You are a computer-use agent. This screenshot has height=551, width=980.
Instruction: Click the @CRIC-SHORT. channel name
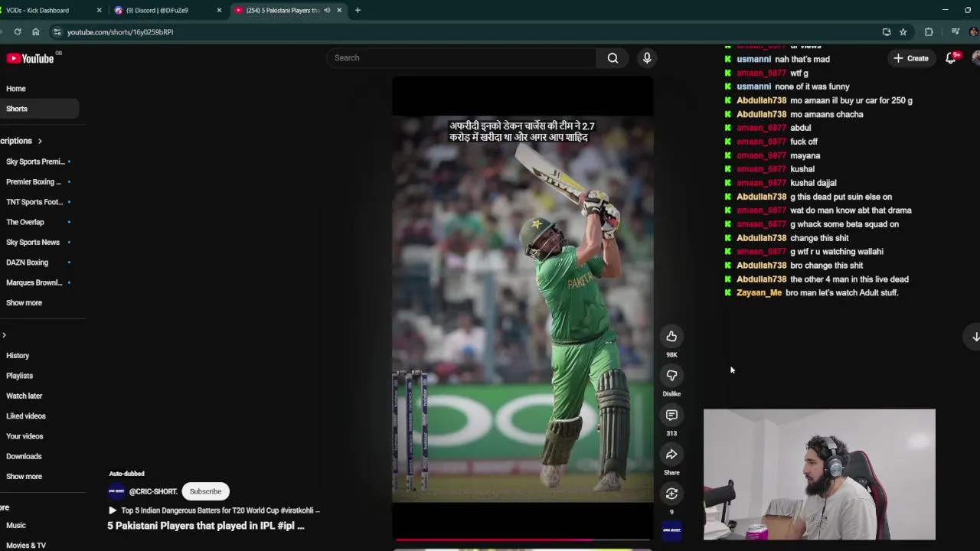coord(153,491)
